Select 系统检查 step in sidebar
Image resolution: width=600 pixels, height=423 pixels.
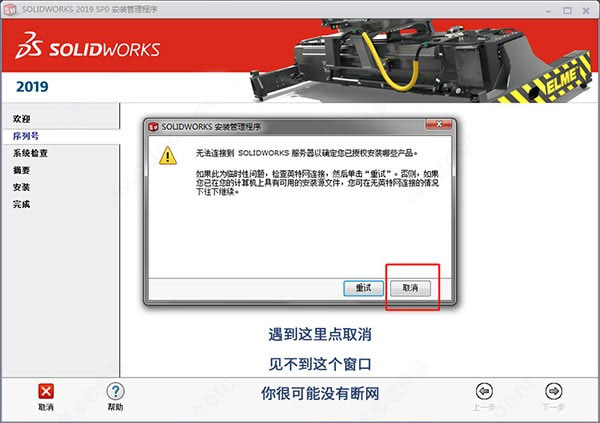[30, 153]
